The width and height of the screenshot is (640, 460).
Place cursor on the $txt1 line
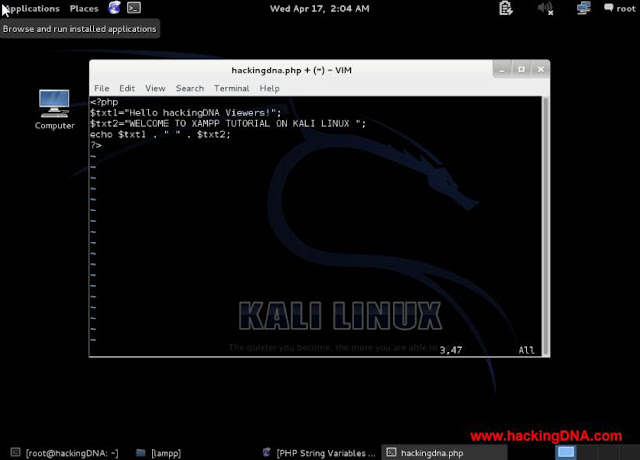(x=186, y=113)
